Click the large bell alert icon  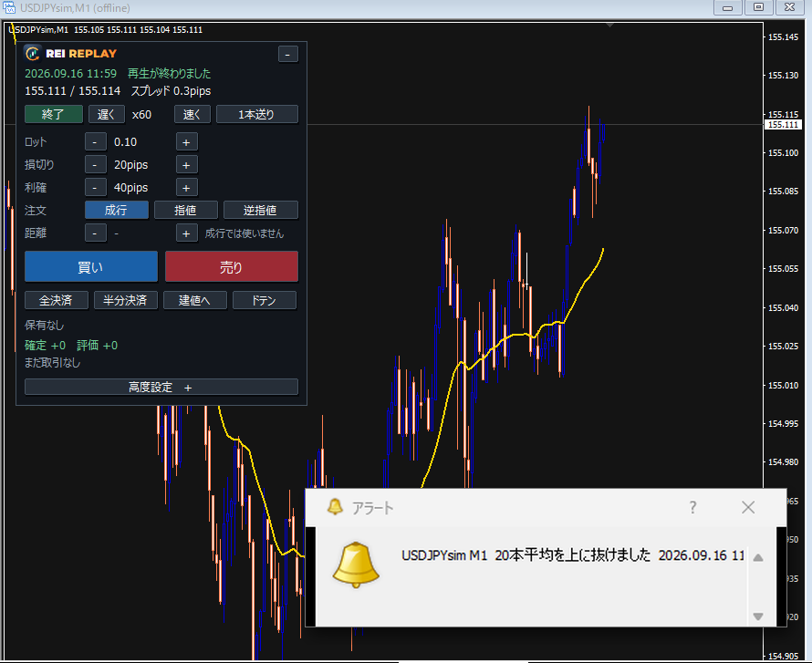coord(356,565)
